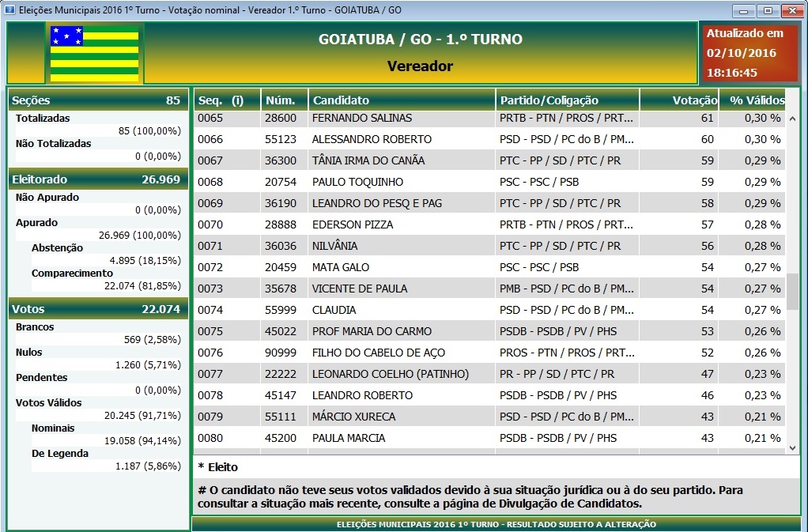Click sequence number 0069
This screenshot has width=808, height=532.
pos(210,203)
